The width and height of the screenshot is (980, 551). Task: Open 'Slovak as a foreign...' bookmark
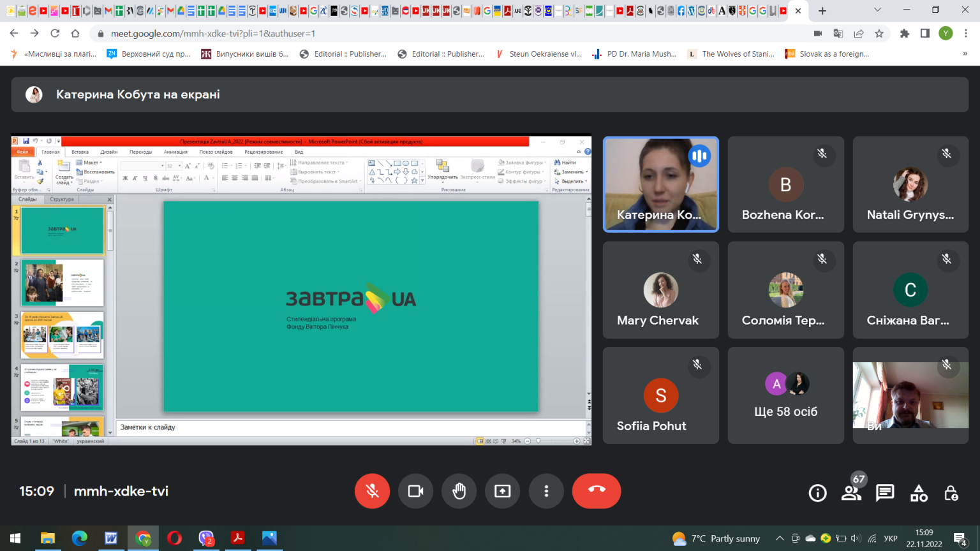(x=827, y=54)
